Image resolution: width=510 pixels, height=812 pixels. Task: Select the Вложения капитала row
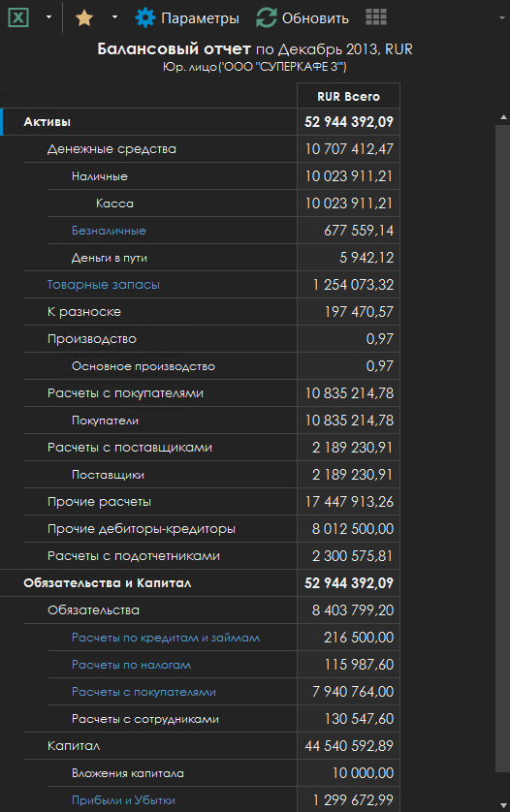click(223, 773)
